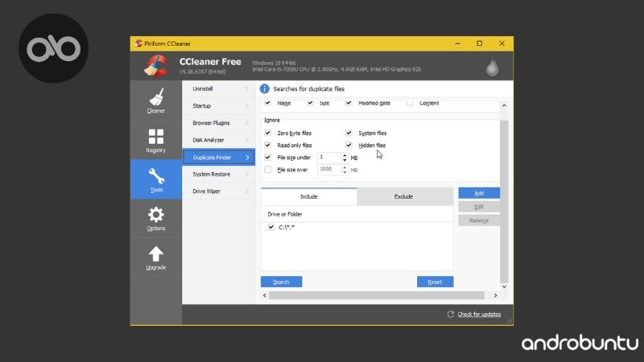
Task: Click the Remove button
Action: tap(479, 220)
